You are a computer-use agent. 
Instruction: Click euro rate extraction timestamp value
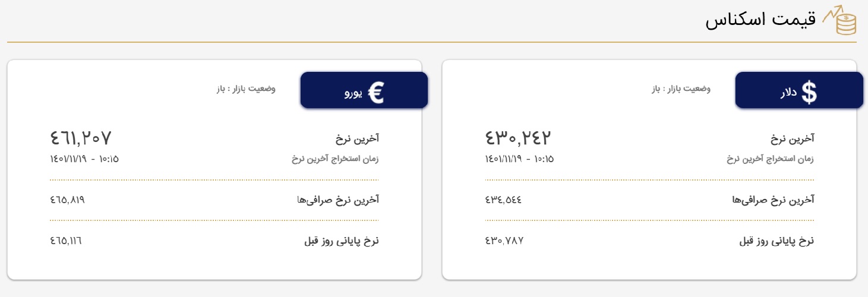[85, 159]
